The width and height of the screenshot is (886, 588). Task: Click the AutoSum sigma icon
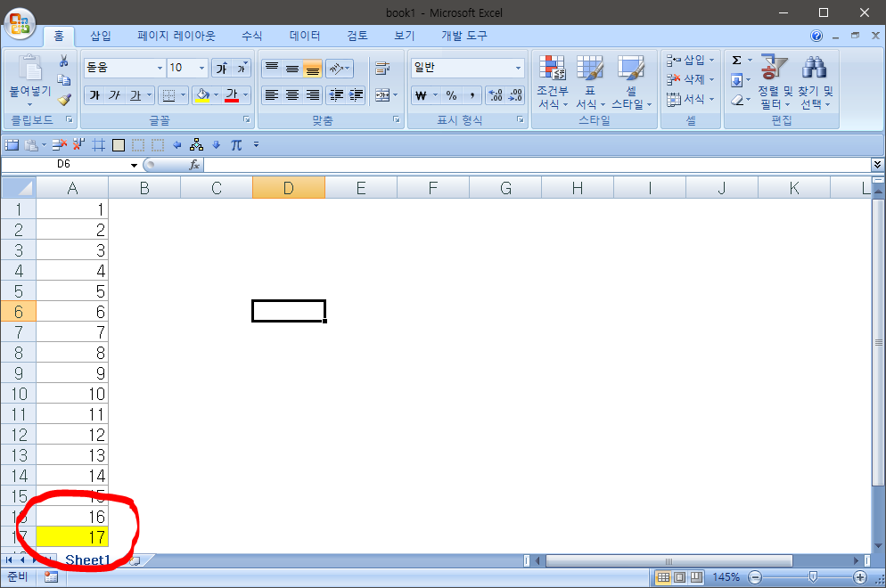[736, 61]
